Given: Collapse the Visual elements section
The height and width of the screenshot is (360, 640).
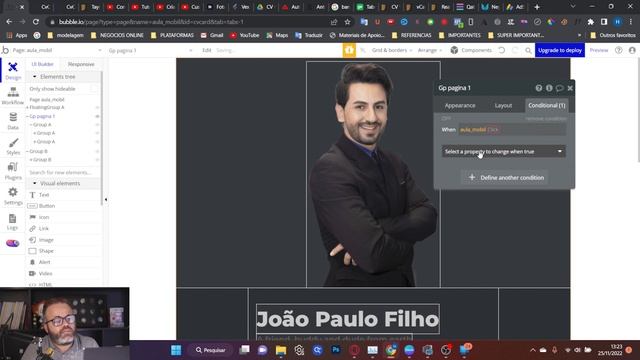Looking at the screenshot, I should pos(34,183).
